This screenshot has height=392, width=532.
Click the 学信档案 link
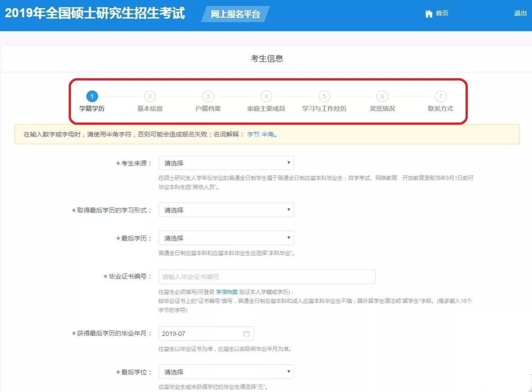[227, 292]
